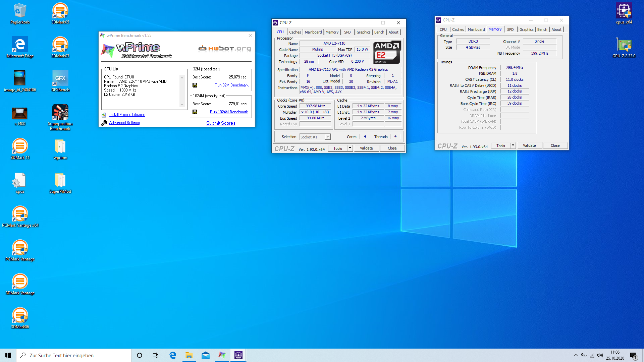Open File Explorer from taskbar

tap(189, 355)
